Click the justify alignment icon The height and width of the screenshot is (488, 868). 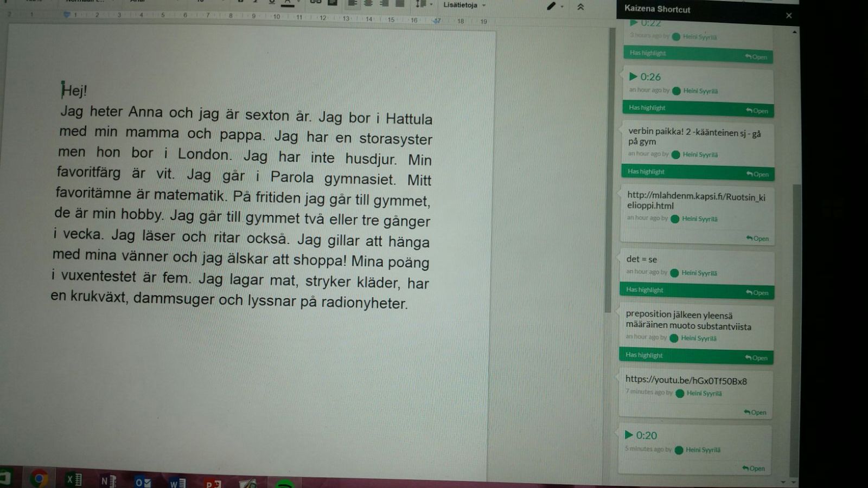(400, 3)
